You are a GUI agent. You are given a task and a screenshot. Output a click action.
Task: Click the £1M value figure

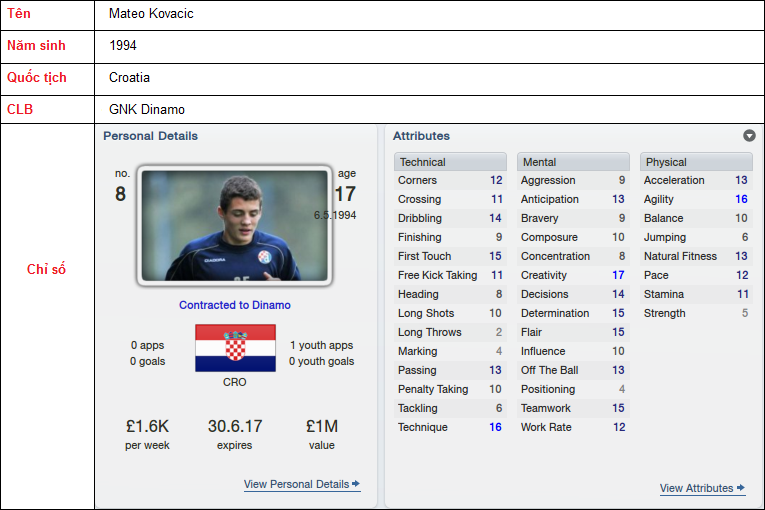[322, 426]
